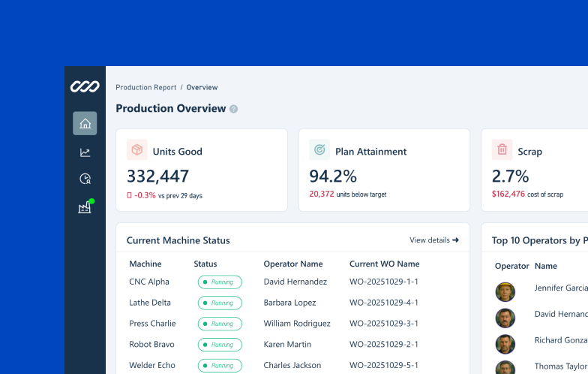Viewport: 588px width, 374px height.
Task: Click the app logo at sidebar top
Action: (85, 87)
